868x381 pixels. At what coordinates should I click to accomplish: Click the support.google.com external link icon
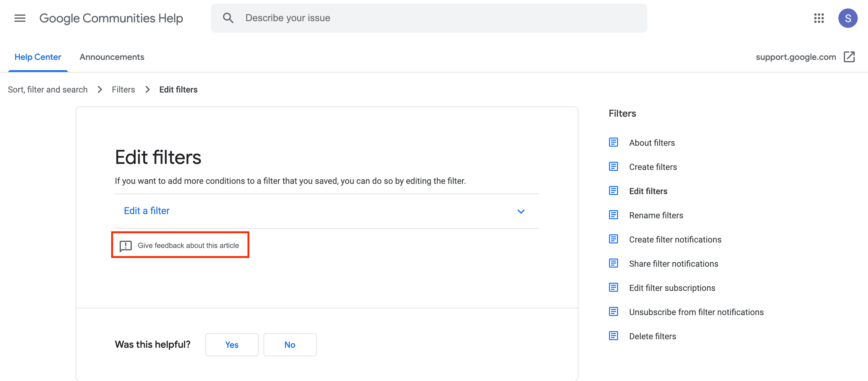(849, 57)
